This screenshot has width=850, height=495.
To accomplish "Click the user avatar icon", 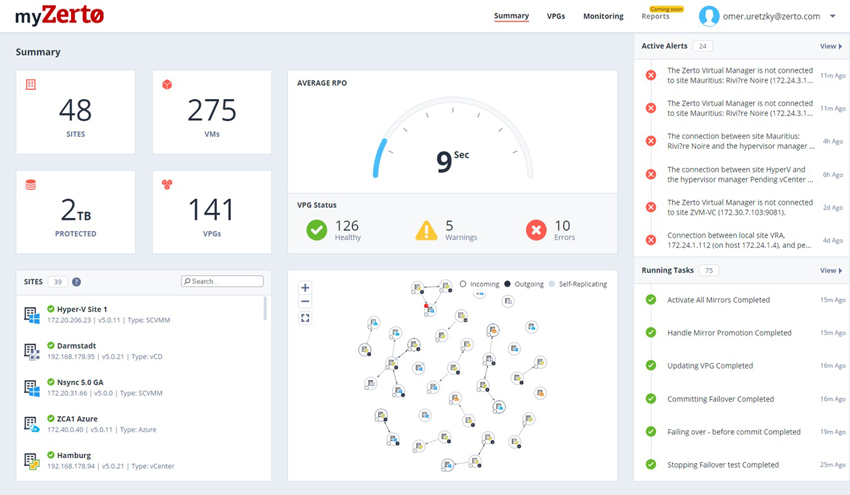I will coord(709,16).
